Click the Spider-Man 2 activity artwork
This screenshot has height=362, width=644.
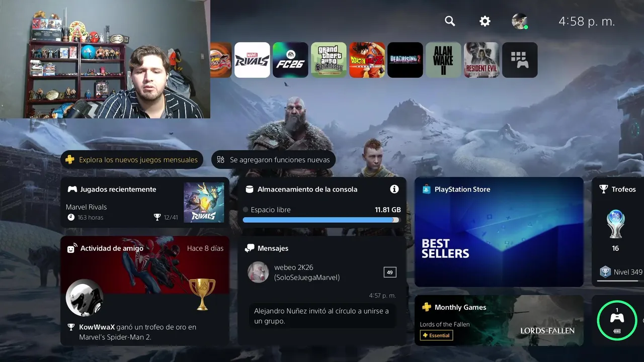click(x=145, y=265)
